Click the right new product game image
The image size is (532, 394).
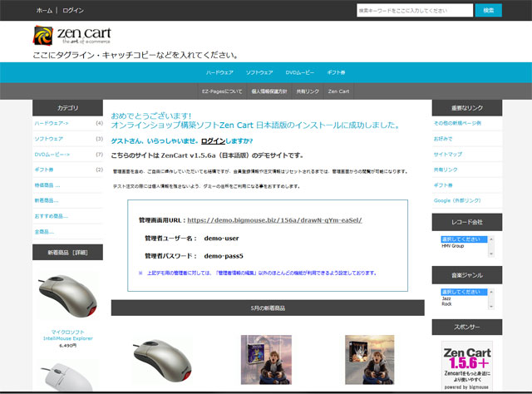[369, 360]
